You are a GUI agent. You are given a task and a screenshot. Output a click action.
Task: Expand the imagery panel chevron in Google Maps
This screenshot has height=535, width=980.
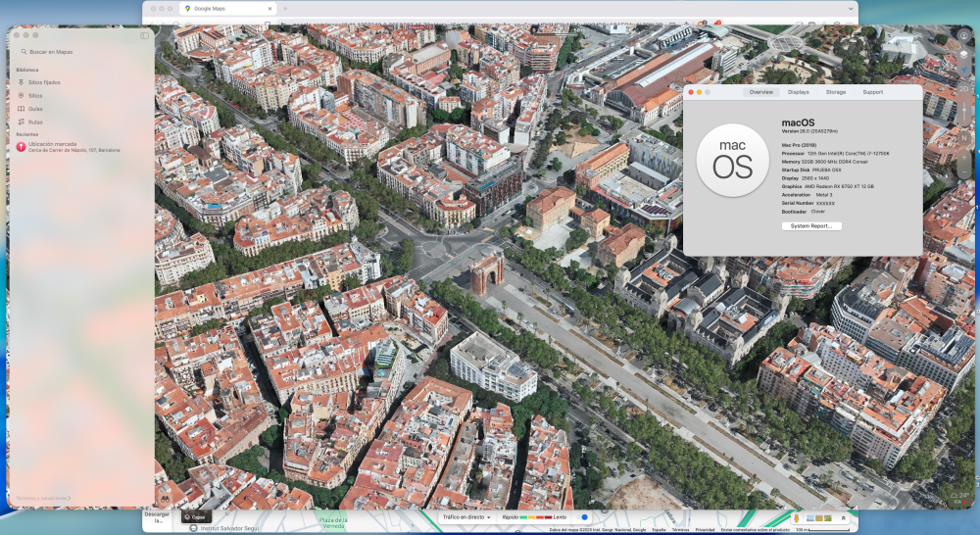click(843, 518)
